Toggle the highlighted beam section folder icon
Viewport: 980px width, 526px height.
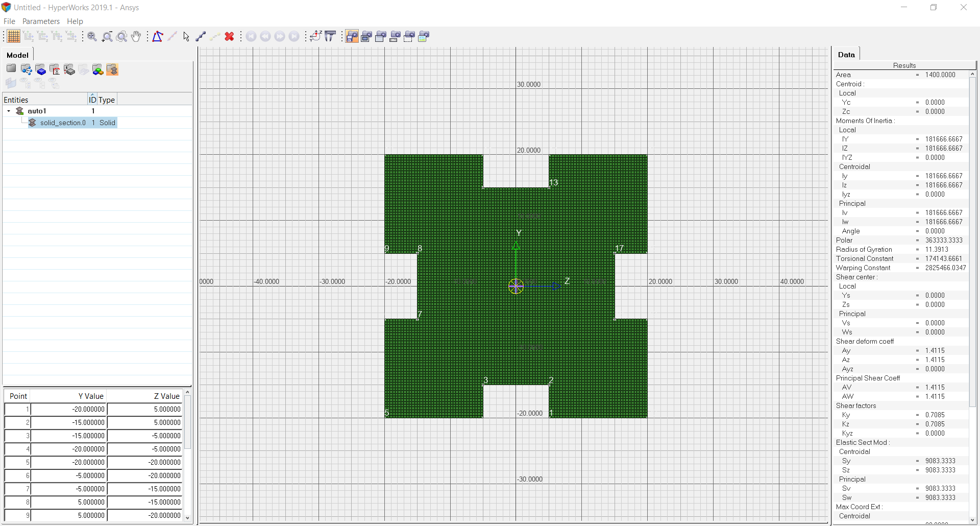tap(112, 69)
